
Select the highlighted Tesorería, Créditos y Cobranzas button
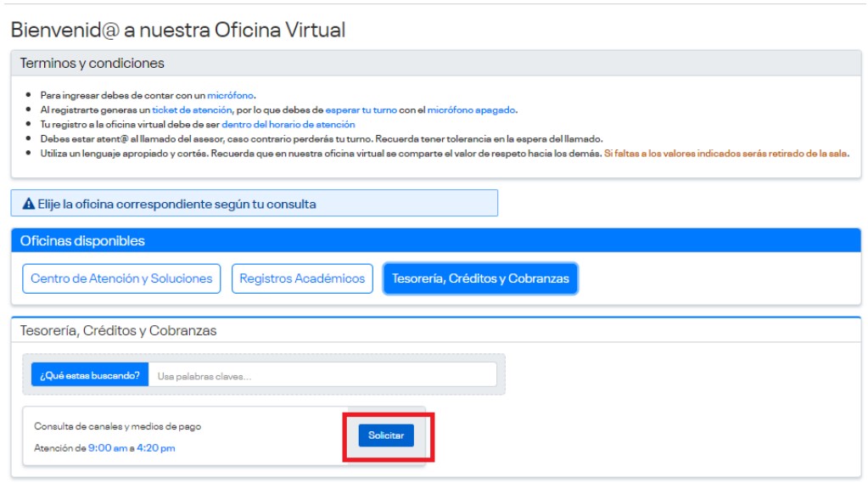click(x=480, y=278)
